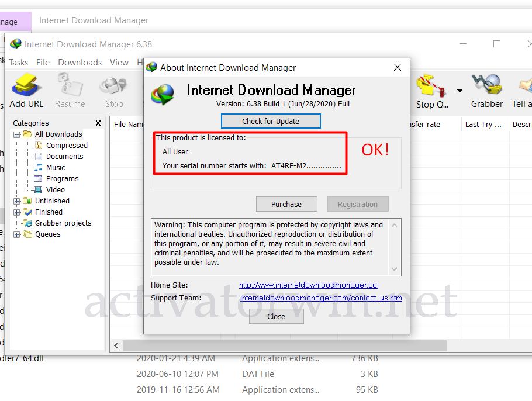
Task: Open the Home Site internetdownloadmanager link
Action: click(x=309, y=285)
